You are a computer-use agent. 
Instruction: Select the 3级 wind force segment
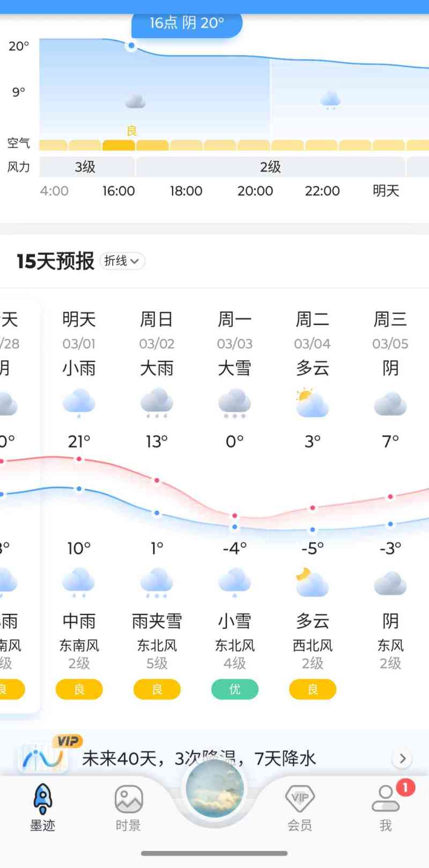point(86,167)
